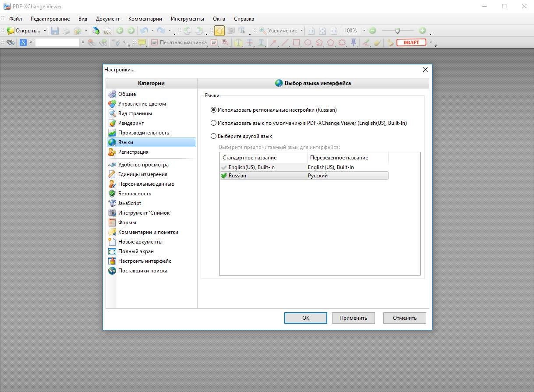Viewport: 534px width, 392px height.
Task: Click the Применить button
Action: (x=353, y=318)
